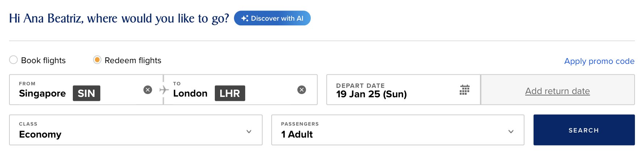This screenshot has width=644, height=151.
Task: Edit the Depart Date field
Action: (x=403, y=90)
